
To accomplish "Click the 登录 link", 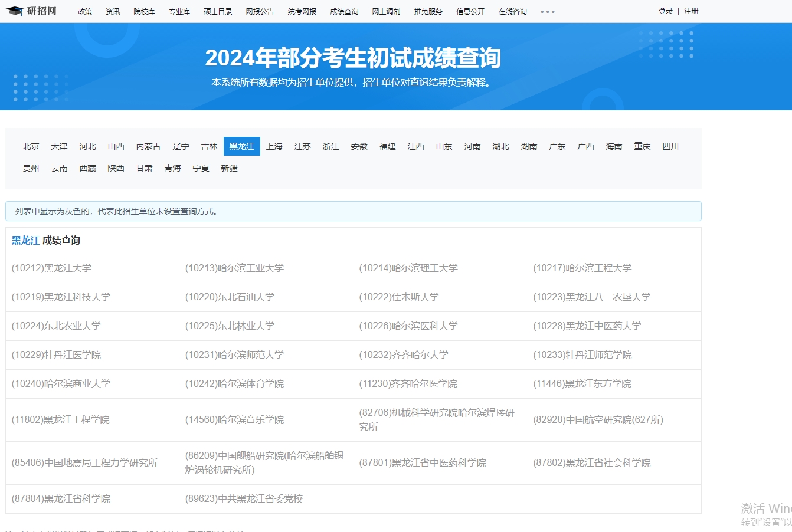I will pos(666,11).
